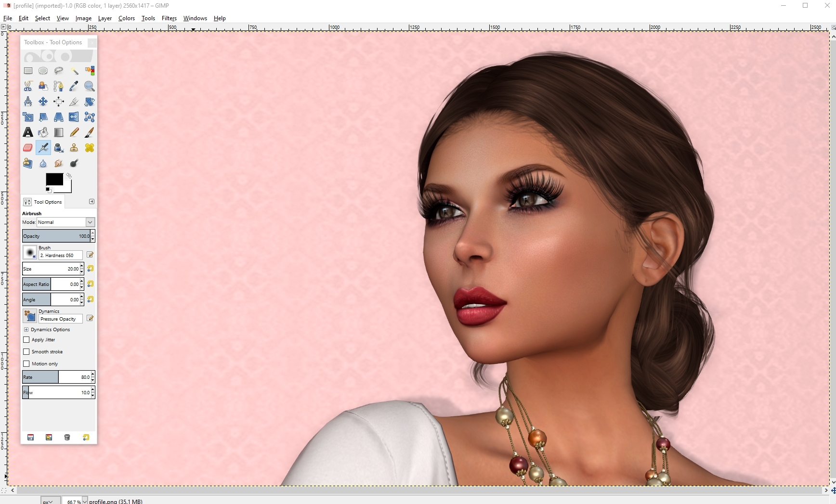This screenshot has height=504, width=836.
Task: Select the Foreground Select tool
Action: point(43,86)
